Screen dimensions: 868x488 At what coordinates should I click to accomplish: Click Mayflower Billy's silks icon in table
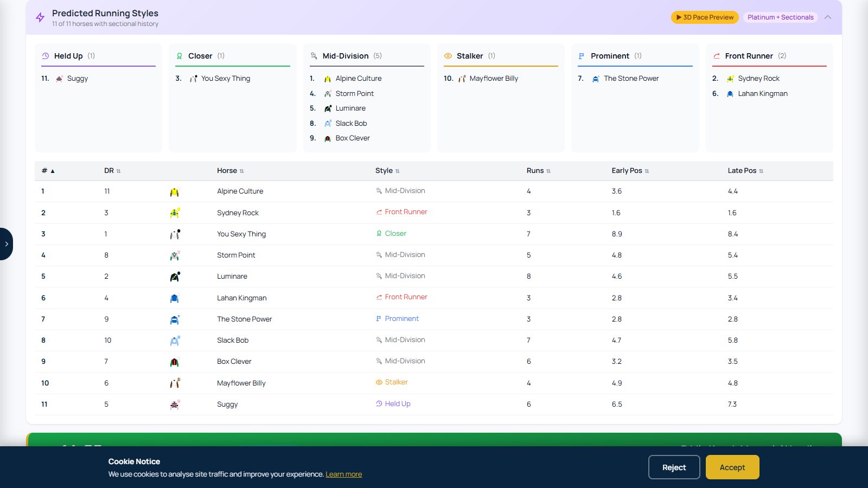pos(175,383)
